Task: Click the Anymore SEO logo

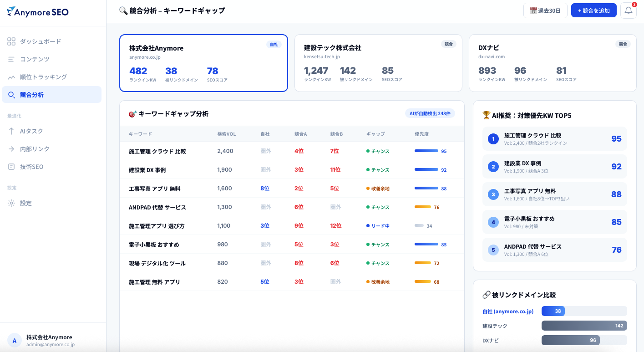Action: point(38,12)
